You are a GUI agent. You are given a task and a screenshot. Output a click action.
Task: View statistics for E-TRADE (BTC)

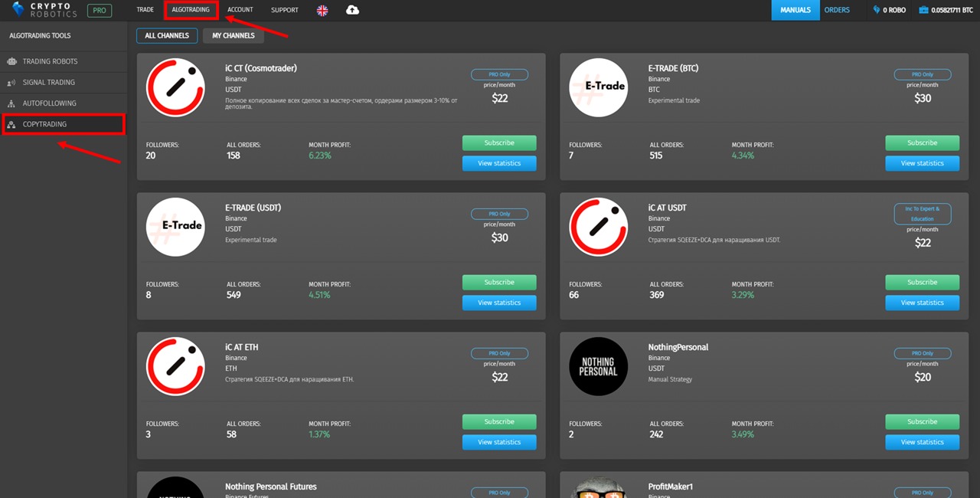point(923,163)
